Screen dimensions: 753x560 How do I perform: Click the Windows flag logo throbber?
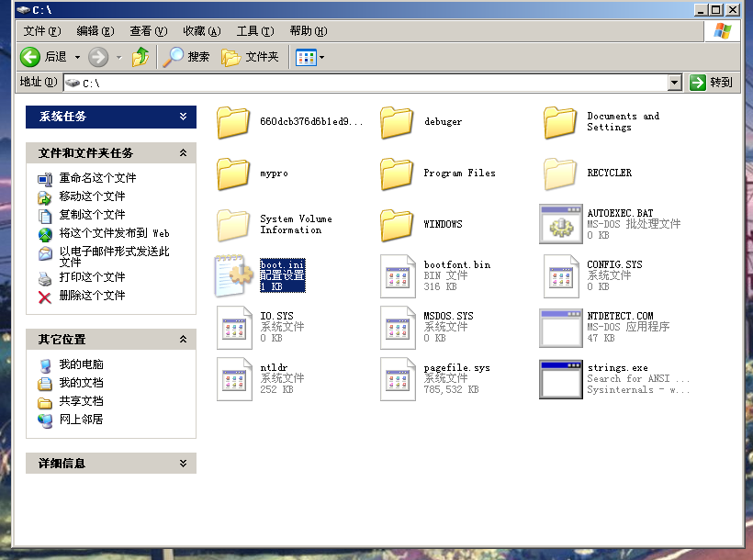(x=723, y=31)
